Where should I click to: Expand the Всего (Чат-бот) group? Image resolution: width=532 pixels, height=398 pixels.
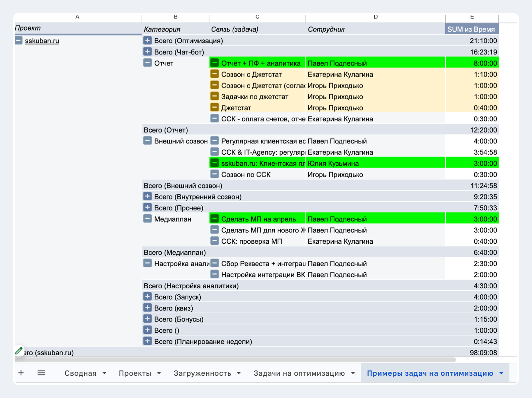(147, 51)
